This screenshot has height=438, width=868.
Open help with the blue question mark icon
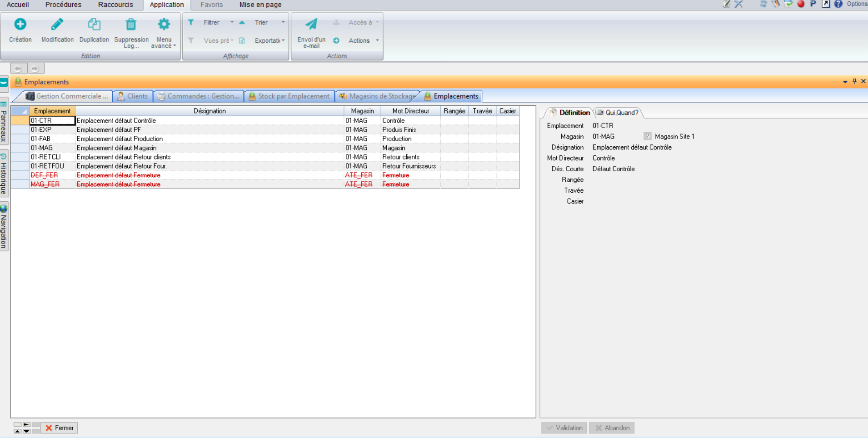(838, 4)
